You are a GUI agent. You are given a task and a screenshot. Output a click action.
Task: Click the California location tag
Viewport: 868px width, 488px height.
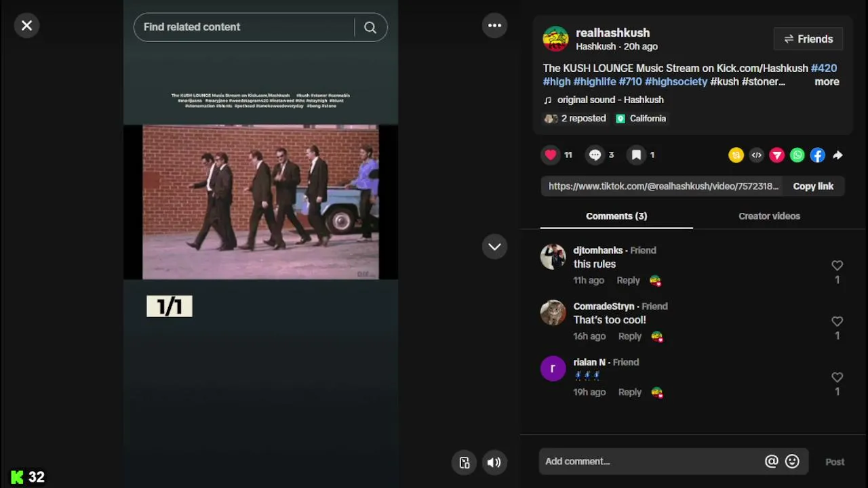[641, 119]
